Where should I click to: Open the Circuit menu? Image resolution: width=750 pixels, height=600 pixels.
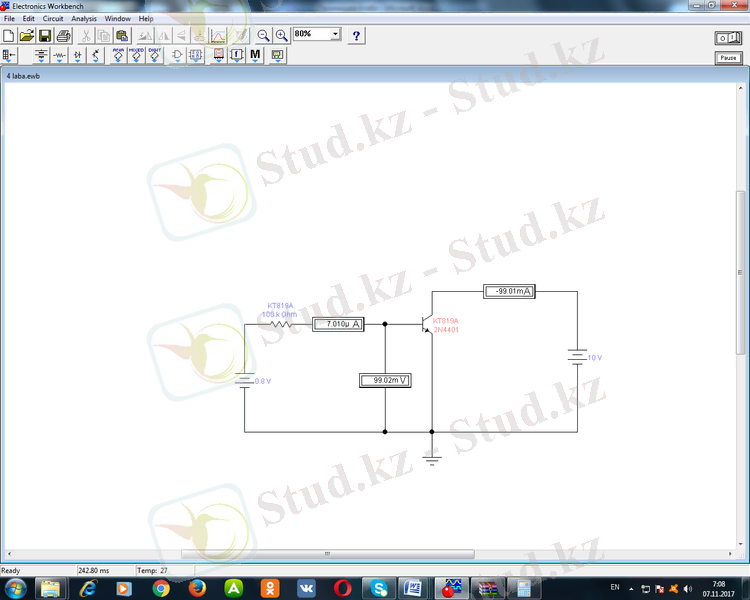coord(53,19)
